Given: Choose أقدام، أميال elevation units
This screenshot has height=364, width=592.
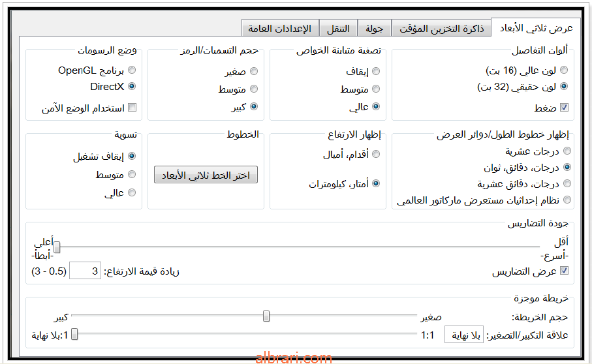Looking at the screenshot, I should tap(376, 154).
